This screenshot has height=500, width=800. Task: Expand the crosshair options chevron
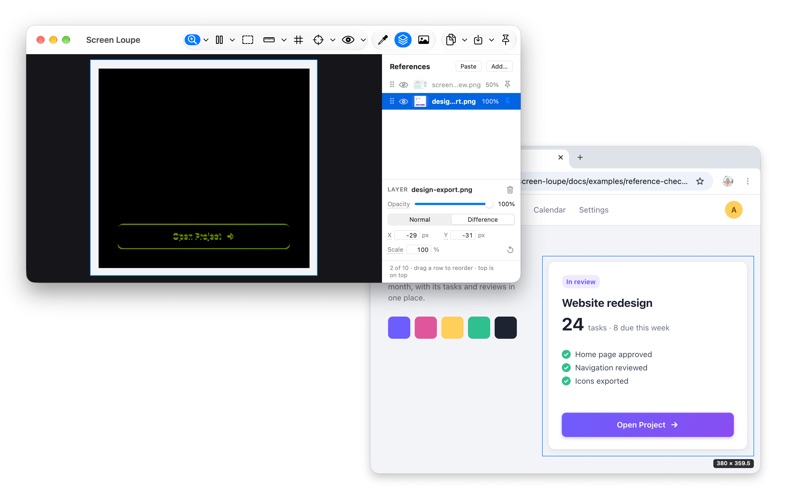(333, 40)
